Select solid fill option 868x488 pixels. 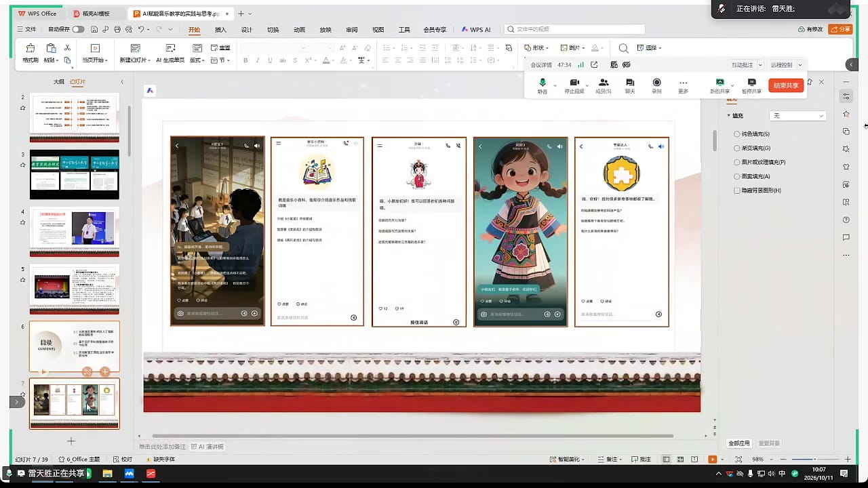point(752,134)
